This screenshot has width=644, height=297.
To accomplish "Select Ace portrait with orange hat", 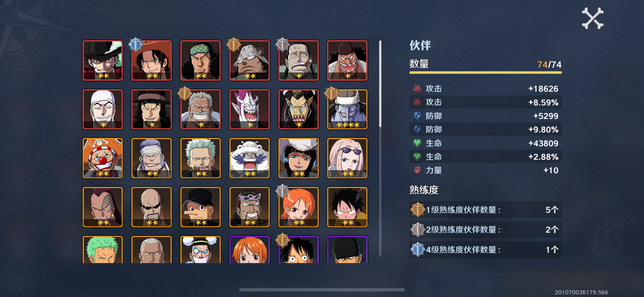I will click(x=152, y=60).
